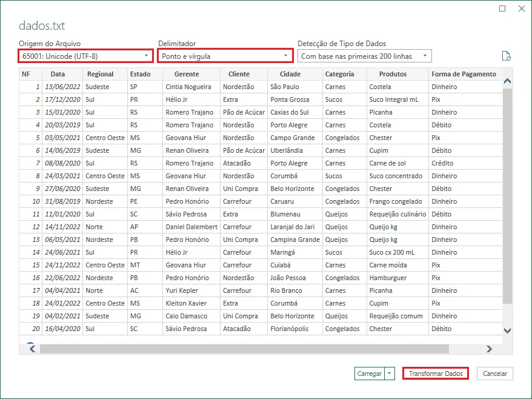Select the Data column header
This screenshot has width=532, height=399.
(x=62, y=74)
